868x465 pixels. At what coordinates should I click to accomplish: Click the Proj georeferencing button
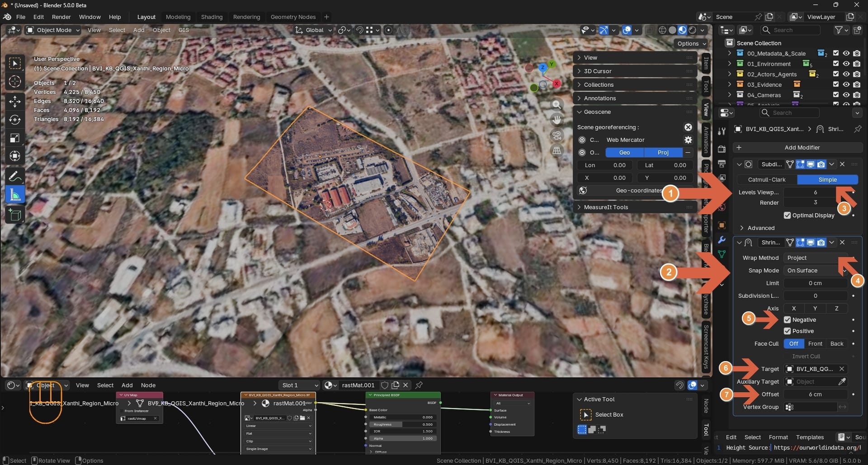(663, 153)
